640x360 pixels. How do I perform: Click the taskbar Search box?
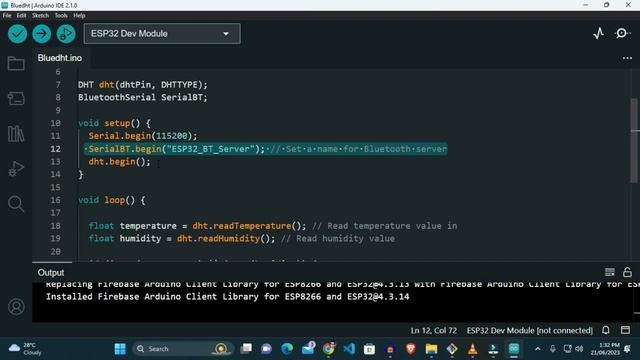183,349
